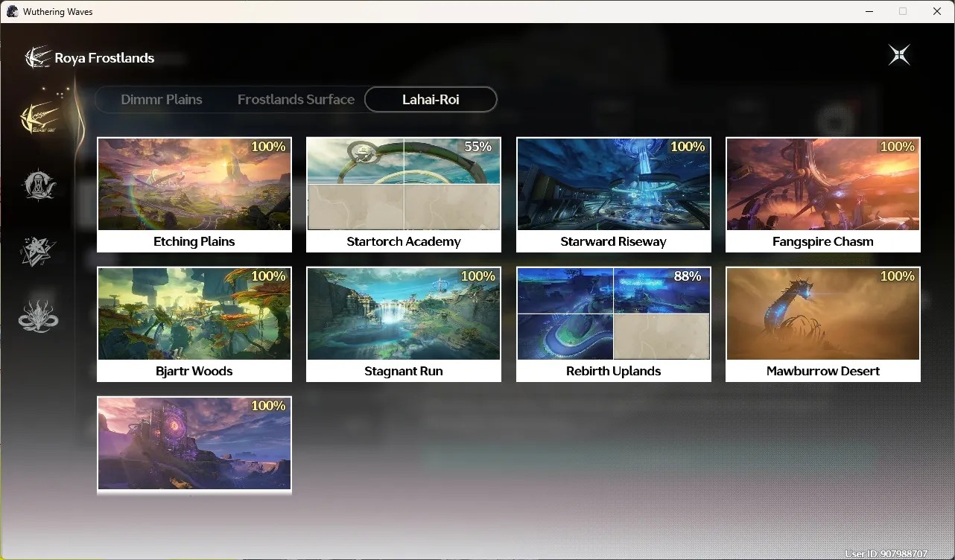Click the Starward Riseway label
This screenshot has height=560, width=955.
(614, 241)
